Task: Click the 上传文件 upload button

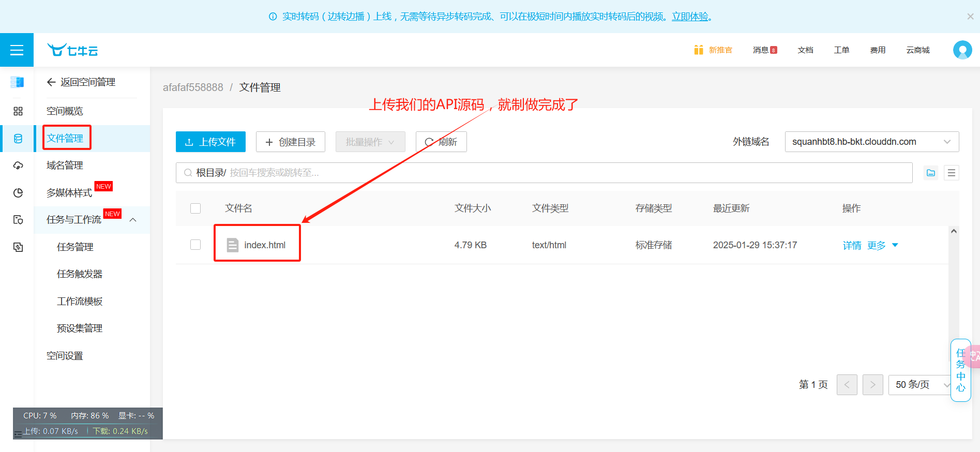Action: [210, 142]
